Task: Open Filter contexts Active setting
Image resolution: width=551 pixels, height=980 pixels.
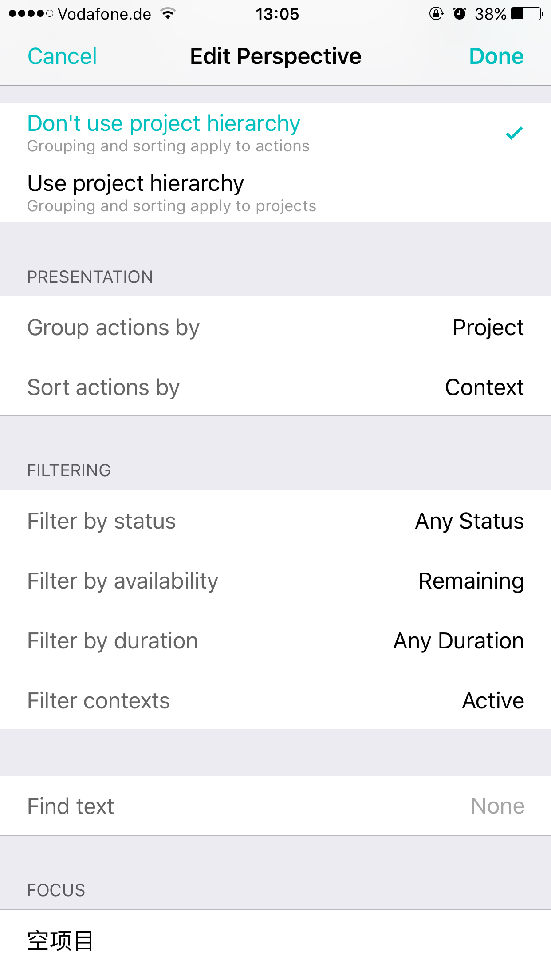Action: [275, 700]
